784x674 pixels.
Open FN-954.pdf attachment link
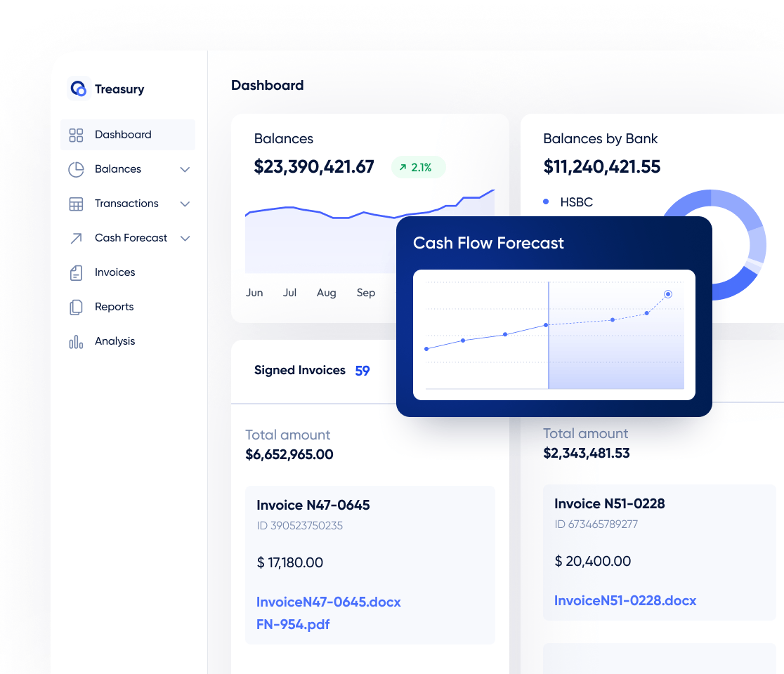tap(293, 625)
